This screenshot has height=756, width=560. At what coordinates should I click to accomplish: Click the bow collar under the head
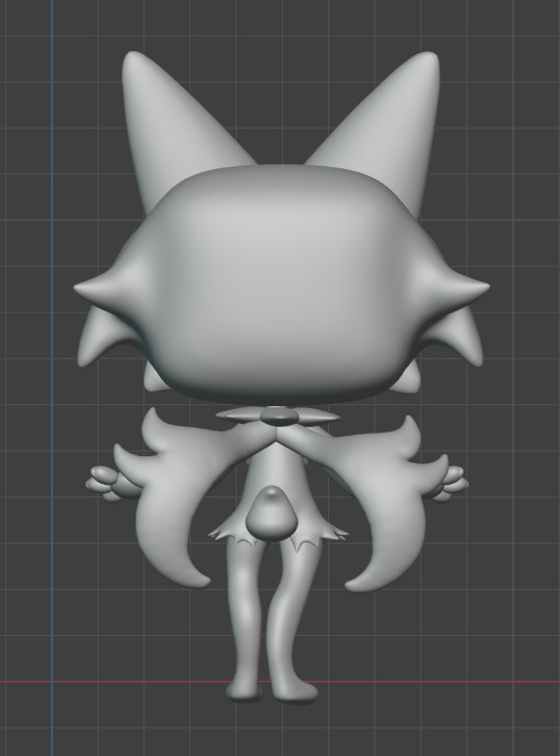(x=277, y=416)
